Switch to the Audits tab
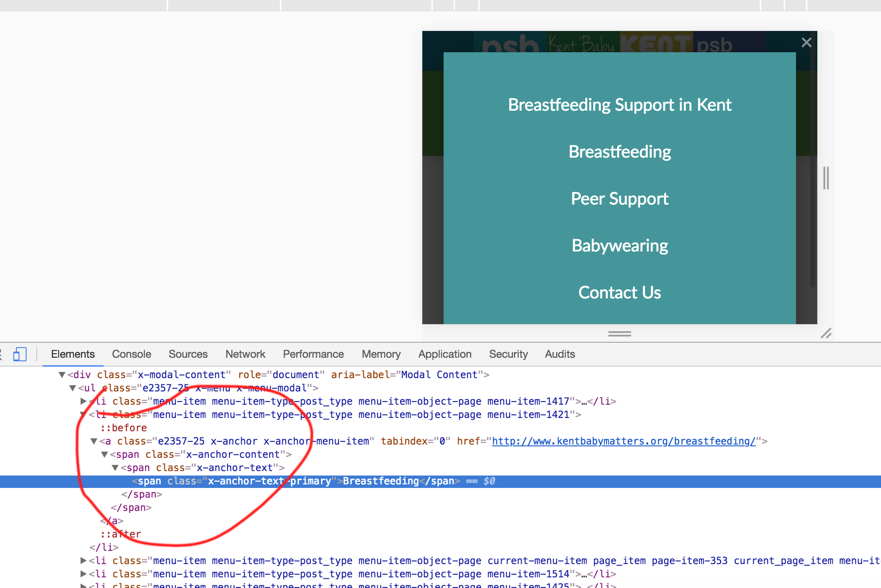This screenshot has width=881, height=588. [x=560, y=354]
